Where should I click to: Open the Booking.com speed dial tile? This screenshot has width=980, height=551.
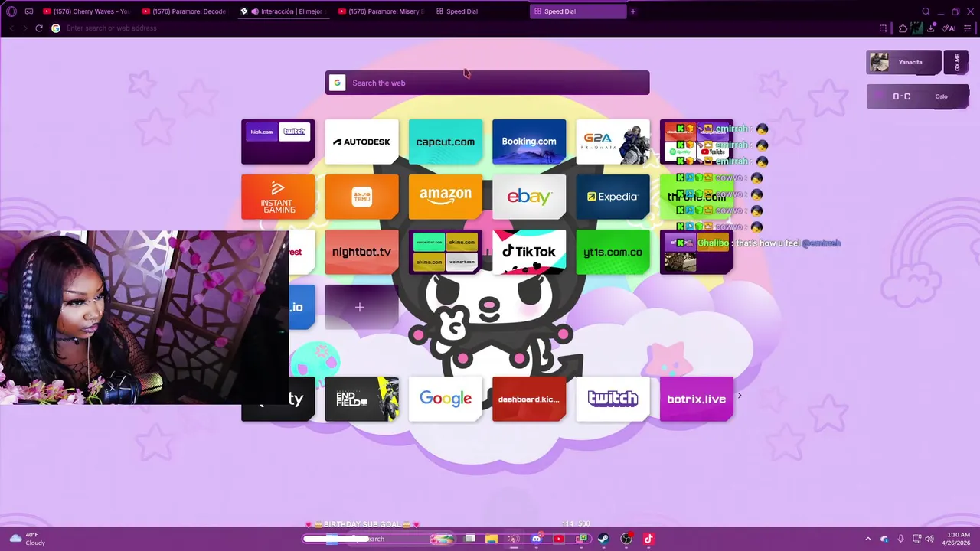[x=529, y=142]
